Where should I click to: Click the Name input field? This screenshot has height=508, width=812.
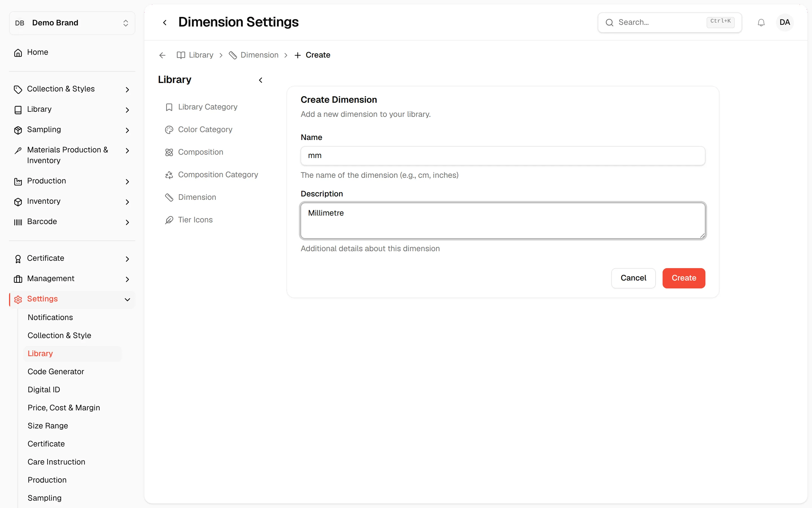coord(503,156)
